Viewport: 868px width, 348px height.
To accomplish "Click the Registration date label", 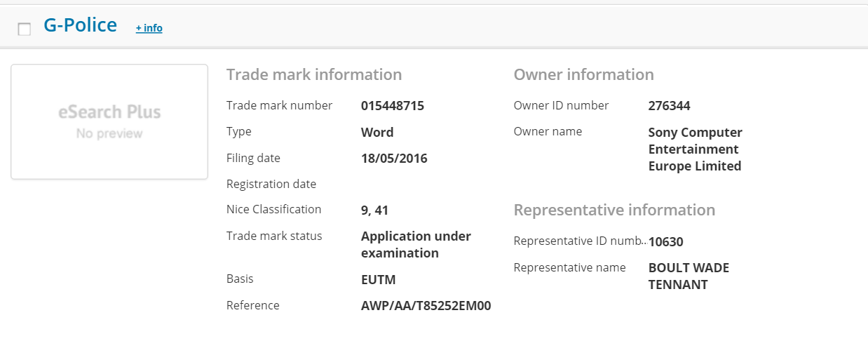I will 271,184.
